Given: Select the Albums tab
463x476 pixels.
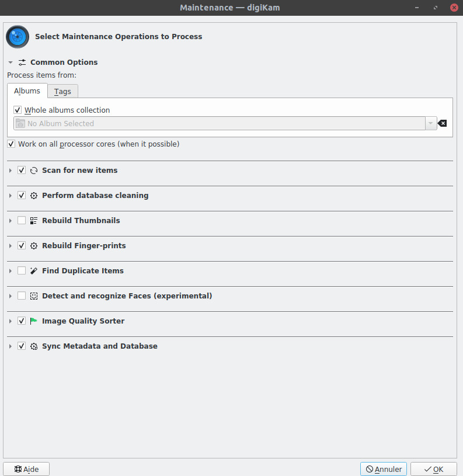Looking at the screenshot, I should point(27,91).
